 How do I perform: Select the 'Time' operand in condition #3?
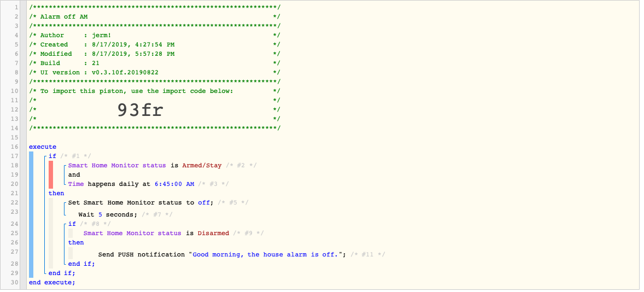tap(76, 184)
